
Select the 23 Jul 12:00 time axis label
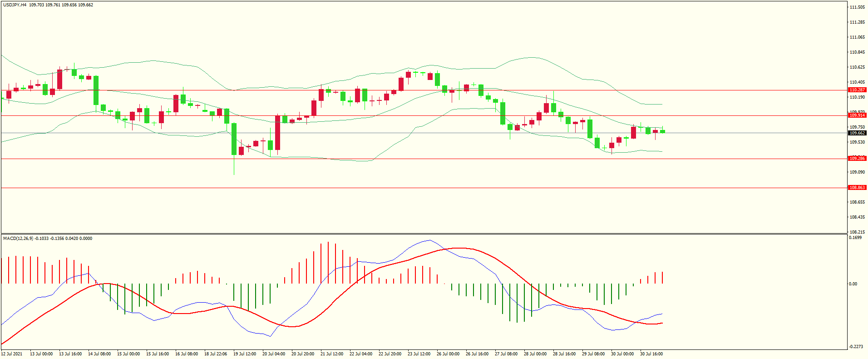point(419,354)
